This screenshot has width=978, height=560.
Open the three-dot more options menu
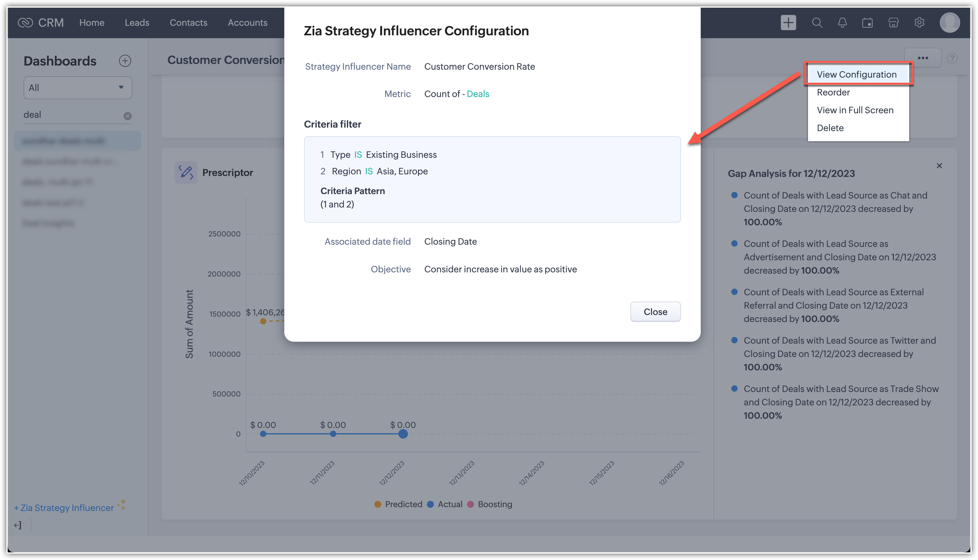(x=923, y=58)
